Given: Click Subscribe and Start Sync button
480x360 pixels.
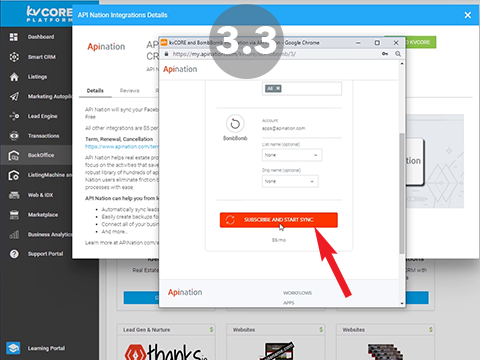Looking at the screenshot, I should tap(279, 220).
